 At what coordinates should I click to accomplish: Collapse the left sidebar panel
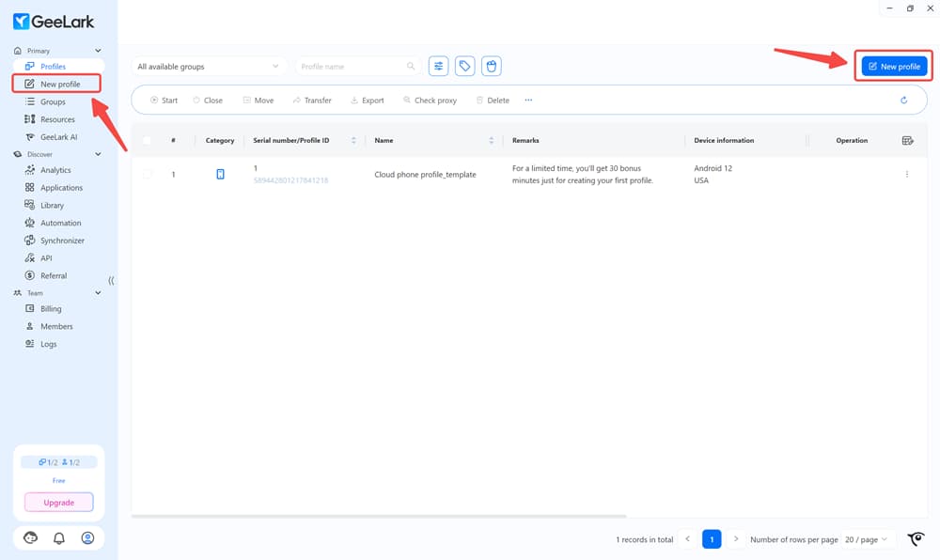click(x=110, y=280)
